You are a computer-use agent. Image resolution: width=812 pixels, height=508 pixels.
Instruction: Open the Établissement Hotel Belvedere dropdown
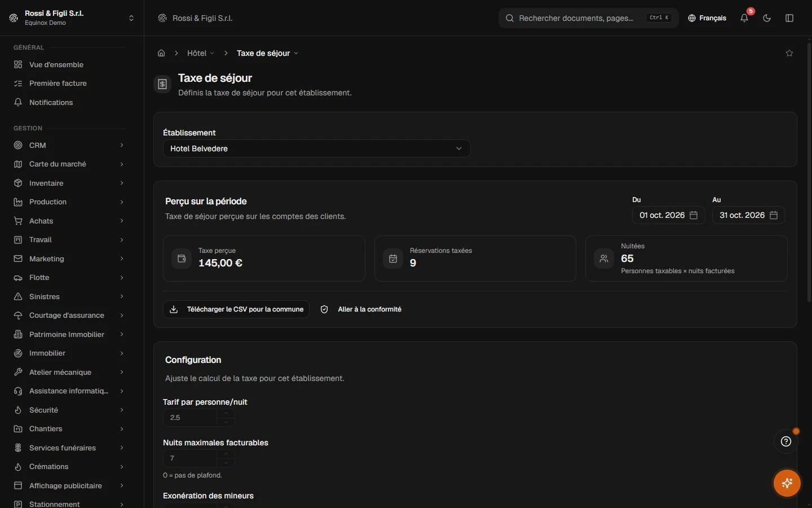[316, 148]
